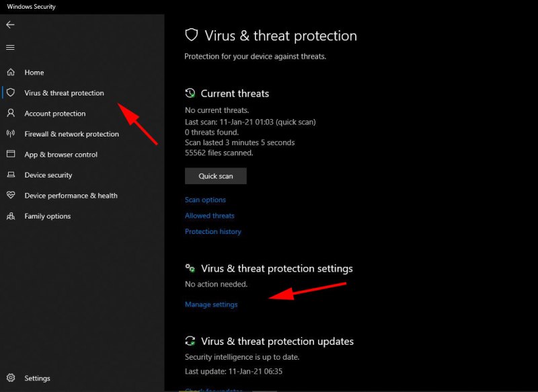View Allowed threats link
This screenshot has width=538, height=392.
pos(210,215)
